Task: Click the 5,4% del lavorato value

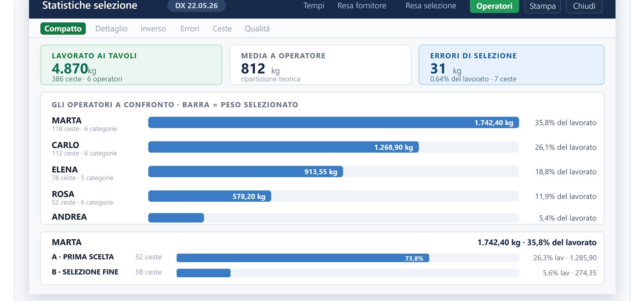Action: coord(568,218)
